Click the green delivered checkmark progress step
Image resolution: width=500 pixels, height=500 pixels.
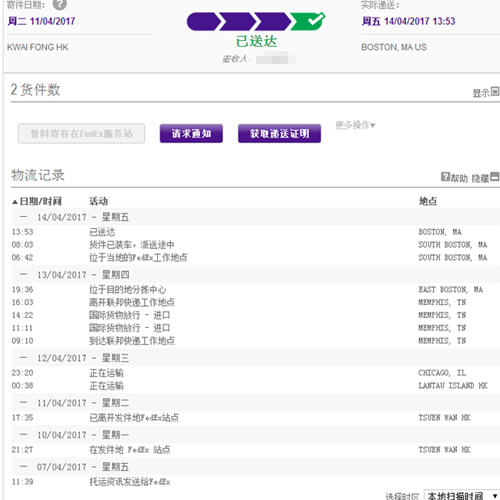(x=308, y=21)
